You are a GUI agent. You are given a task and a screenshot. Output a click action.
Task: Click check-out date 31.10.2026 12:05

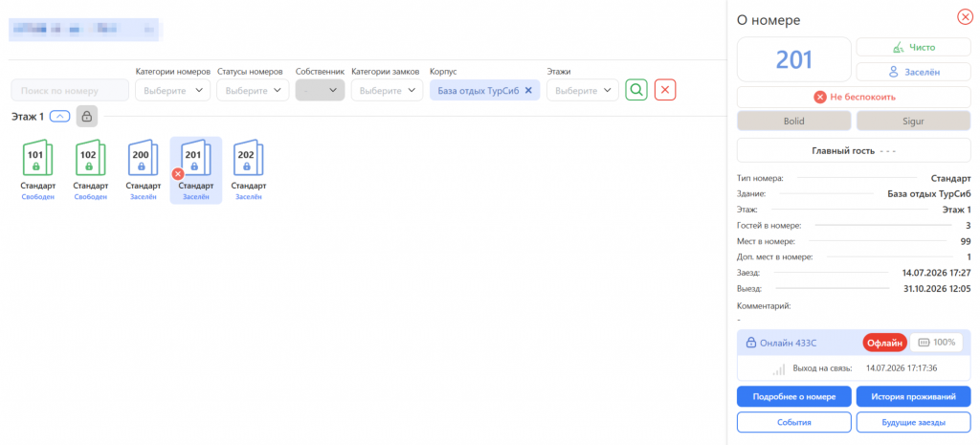pos(936,289)
